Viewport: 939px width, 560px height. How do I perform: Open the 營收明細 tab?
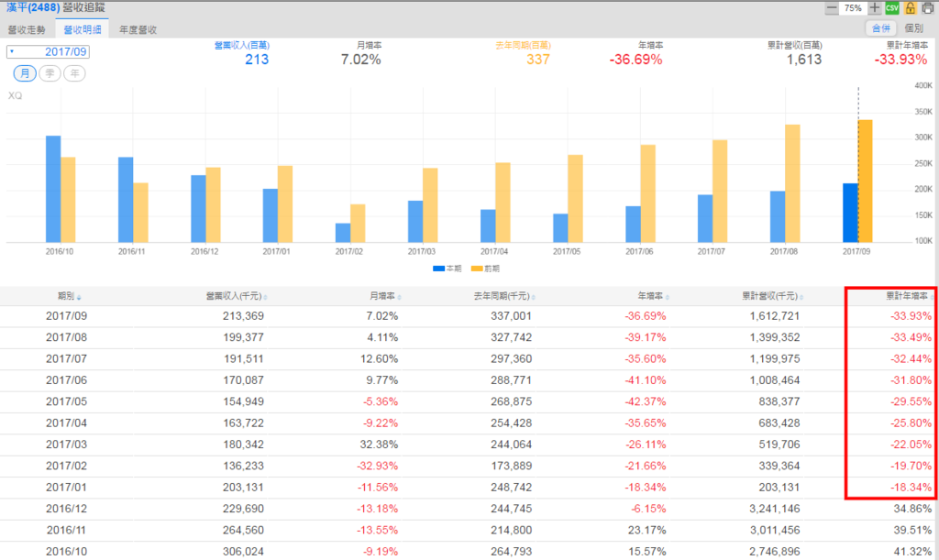82,30
